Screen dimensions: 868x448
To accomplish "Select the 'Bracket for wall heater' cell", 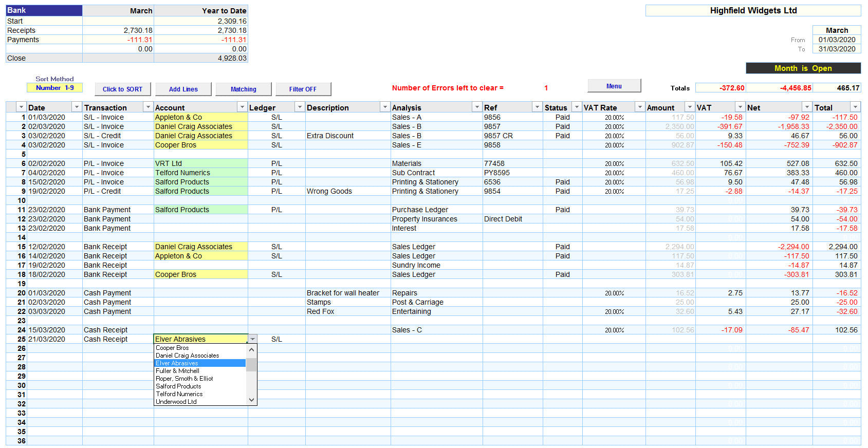I will (x=348, y=293).
